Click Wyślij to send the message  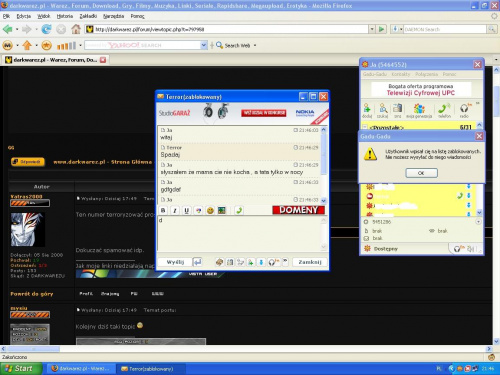[x=175, y=262]
